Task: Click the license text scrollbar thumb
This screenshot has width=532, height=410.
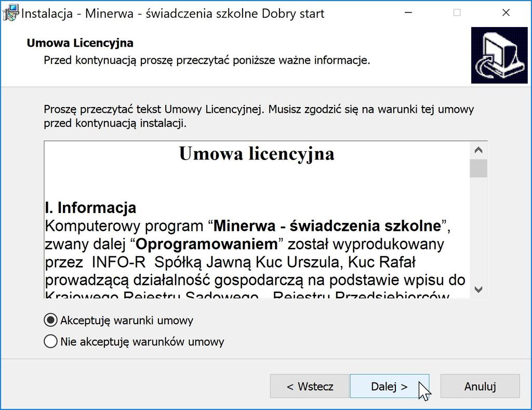Action: pos(478,168)
